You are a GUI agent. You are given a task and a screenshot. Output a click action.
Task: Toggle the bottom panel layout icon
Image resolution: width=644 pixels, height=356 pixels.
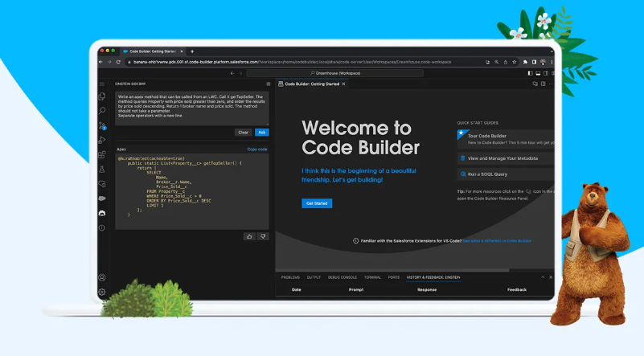click(538, 73)
